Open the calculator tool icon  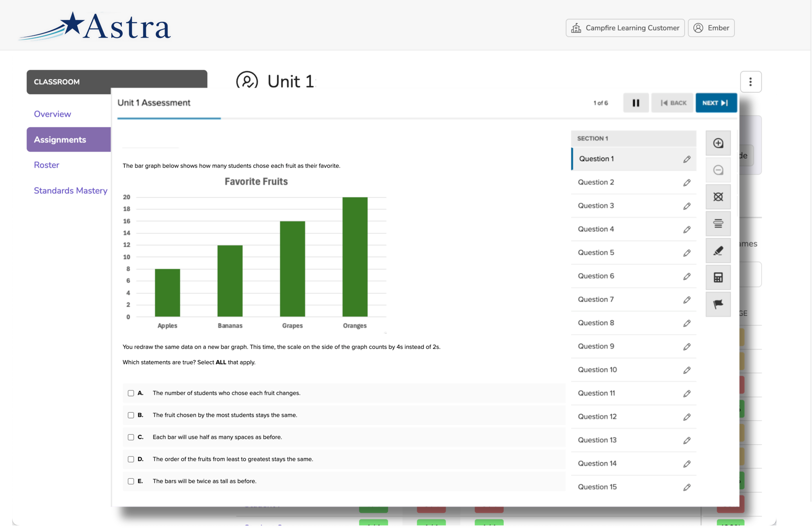(x=718, y=277)
